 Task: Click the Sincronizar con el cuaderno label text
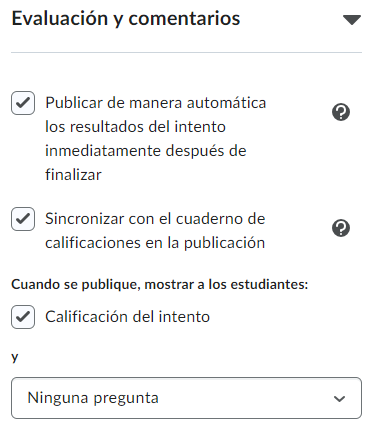click(x=155, y=231)
